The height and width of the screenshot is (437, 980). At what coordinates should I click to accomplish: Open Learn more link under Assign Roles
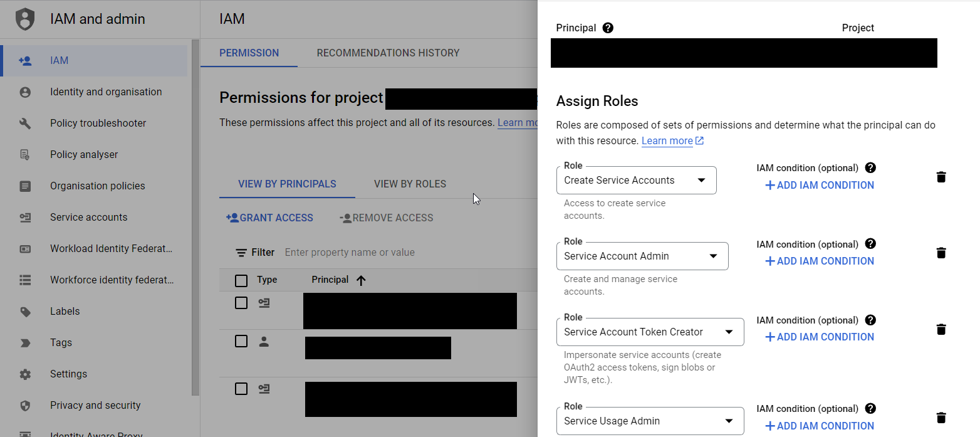[672, 141]
